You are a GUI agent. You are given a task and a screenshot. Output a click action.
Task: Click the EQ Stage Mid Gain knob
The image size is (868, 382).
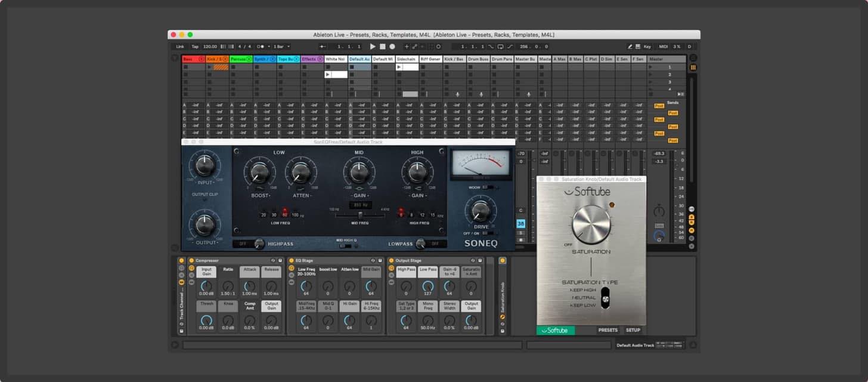coord(371,286)
